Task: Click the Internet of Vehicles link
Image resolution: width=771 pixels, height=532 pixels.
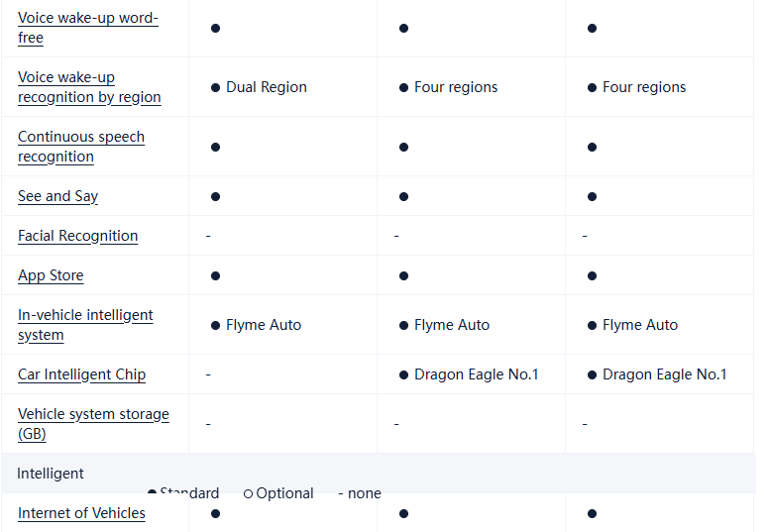Action: point(81,513)
